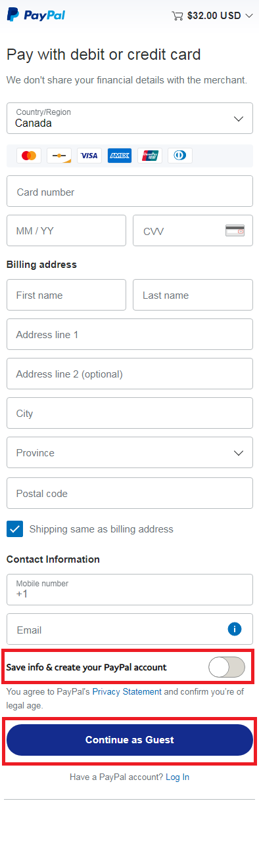The width and height of the screenshot is (259, 868).
Task: Open the Country/Region dropdown
Action: (129, 118)
